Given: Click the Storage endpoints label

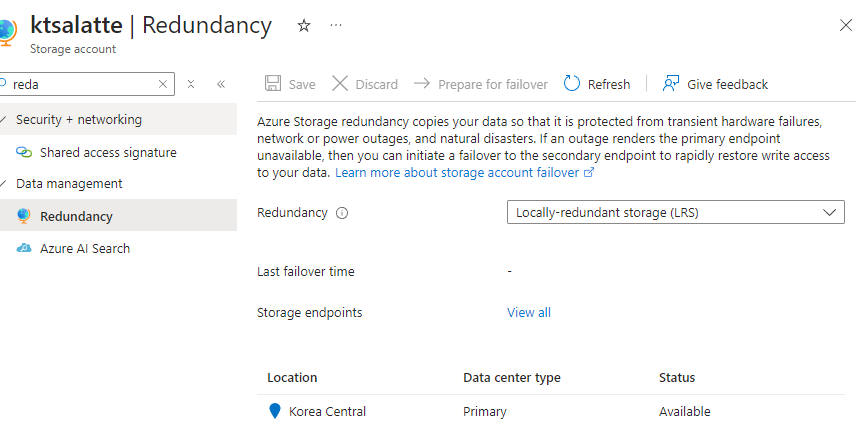Looking at the screenshot, I should pyautogui.click(x=310, y=313).
